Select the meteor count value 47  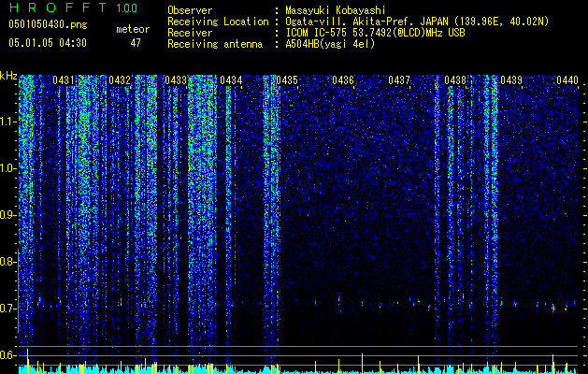tap(136, 43)
